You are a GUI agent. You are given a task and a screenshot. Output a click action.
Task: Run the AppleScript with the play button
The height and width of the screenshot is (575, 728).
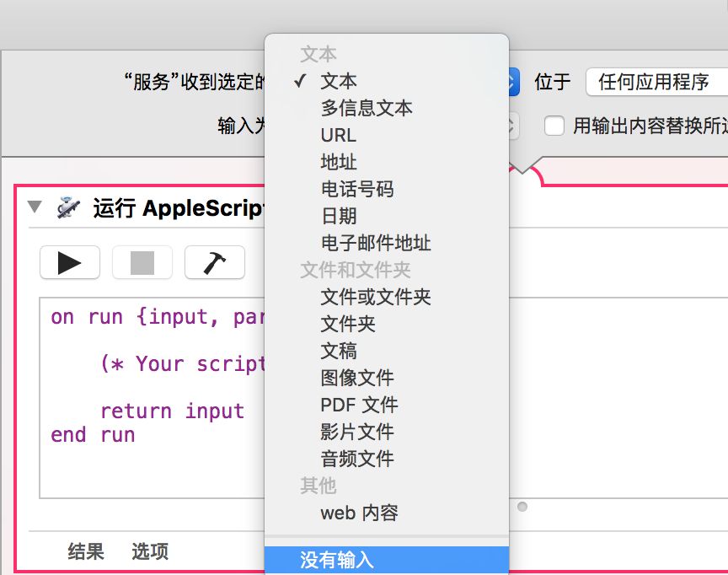pyautogui.click(x=70, y=263)
